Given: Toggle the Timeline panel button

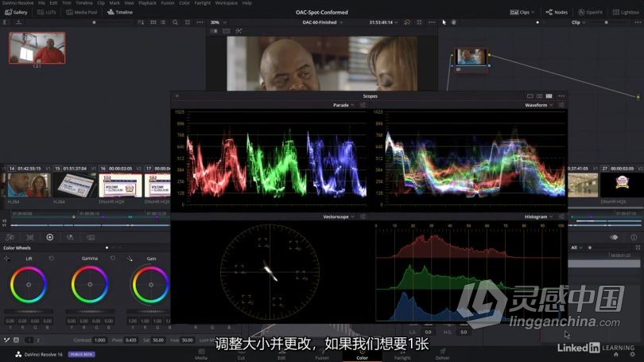Looking at the screenshot, I should tap(120, 12).
